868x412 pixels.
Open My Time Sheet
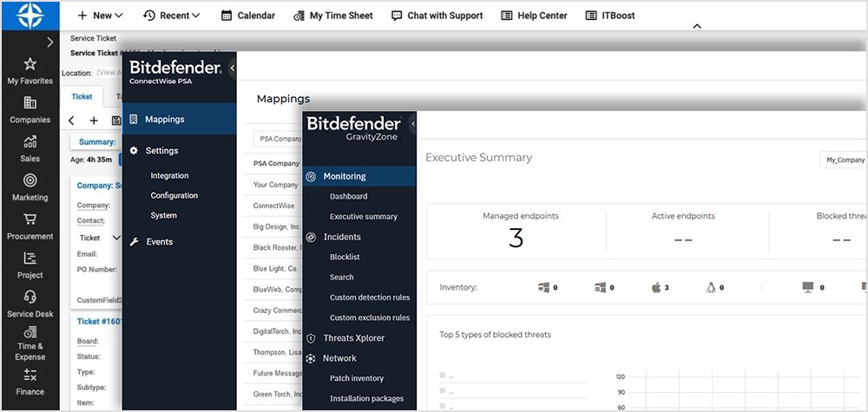pyautogui.click(x=333, y=16)
